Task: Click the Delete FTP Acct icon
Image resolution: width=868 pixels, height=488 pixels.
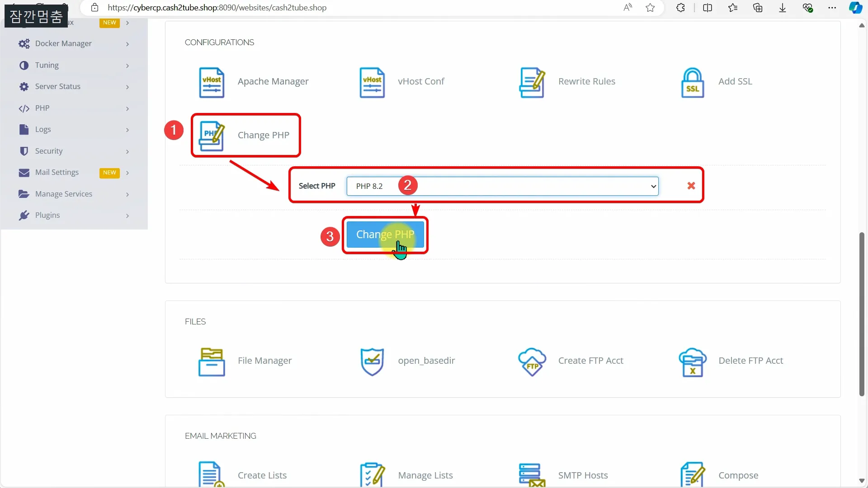Action: [692, 361]
